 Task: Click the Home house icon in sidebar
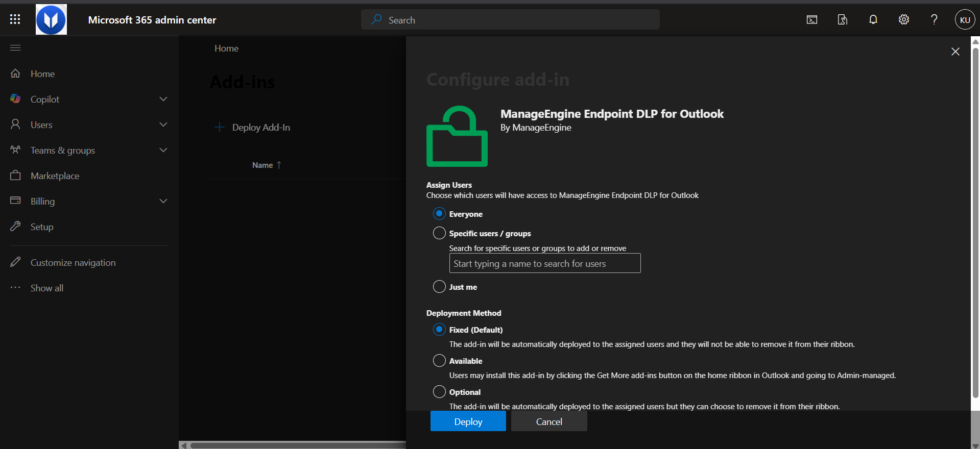tap(16, 73)
